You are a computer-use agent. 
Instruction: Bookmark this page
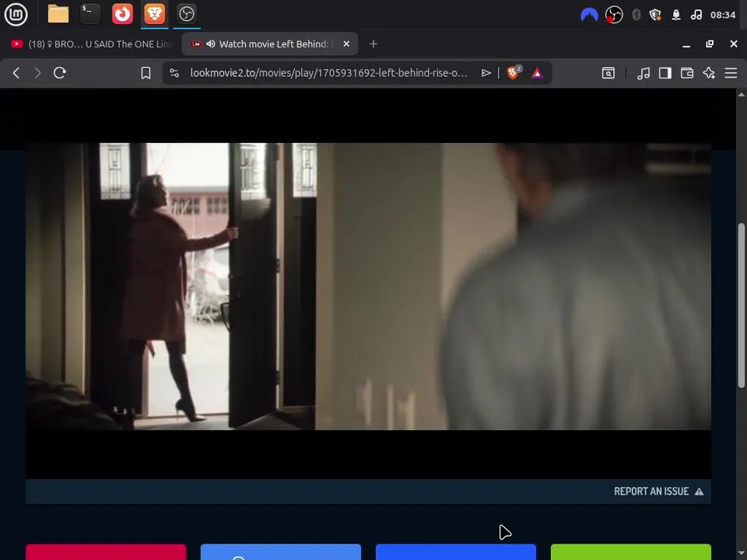point(146,73)
